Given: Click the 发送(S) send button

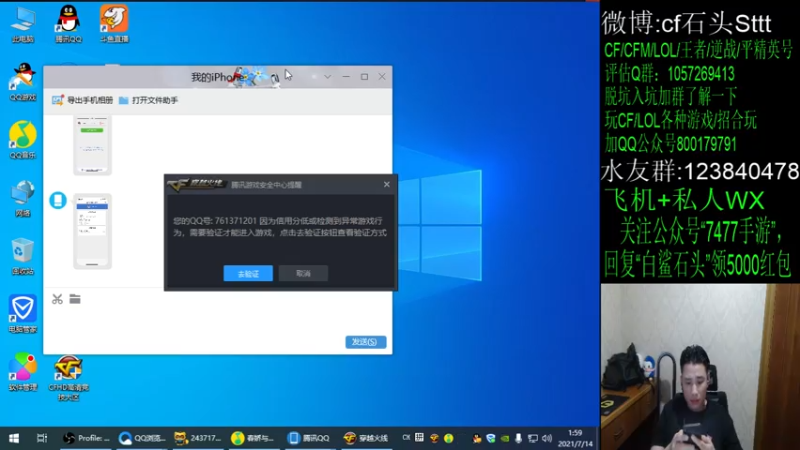Looking at the screenshot, I should pos(365,342).
